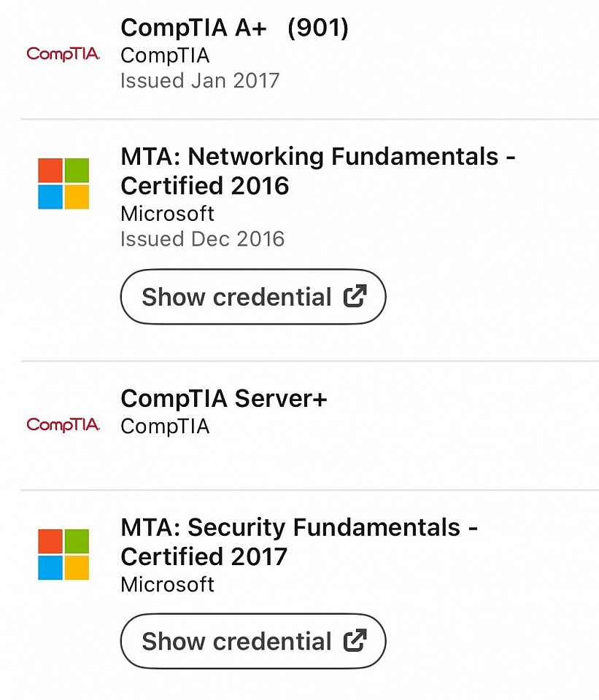599x700 pixels.
Task: Click the 'Issued Jan 2017' date text
Action: tap(200, 81)
